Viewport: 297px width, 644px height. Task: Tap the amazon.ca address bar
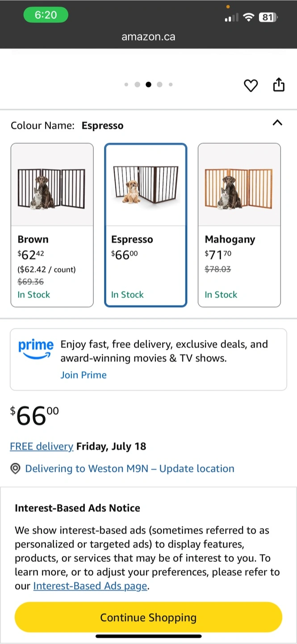pyautogui.click(x=148, y=37)
